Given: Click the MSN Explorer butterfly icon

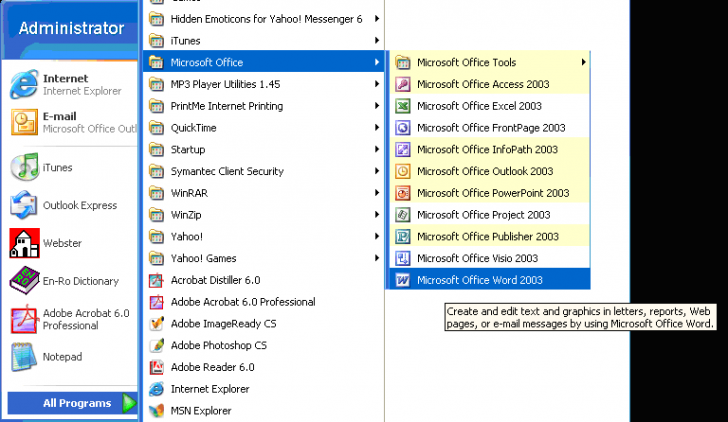Looking at the screenshot, I should (156, 410).
